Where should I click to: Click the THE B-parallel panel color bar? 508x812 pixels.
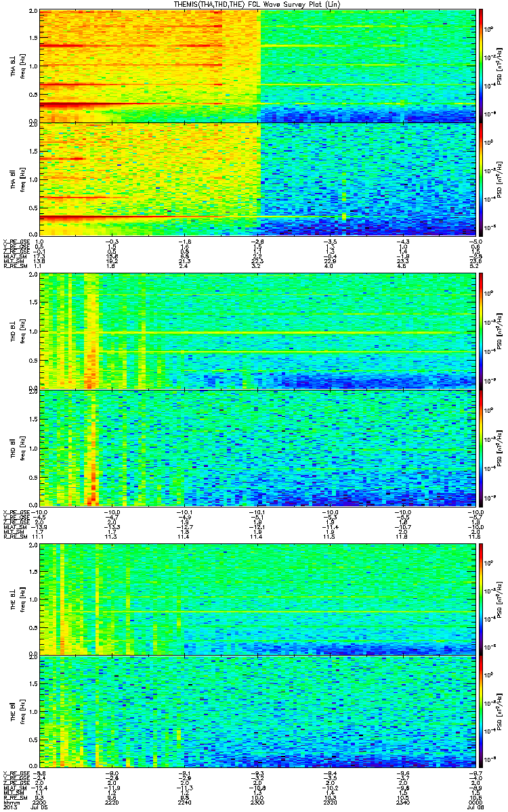pos(481,713)
